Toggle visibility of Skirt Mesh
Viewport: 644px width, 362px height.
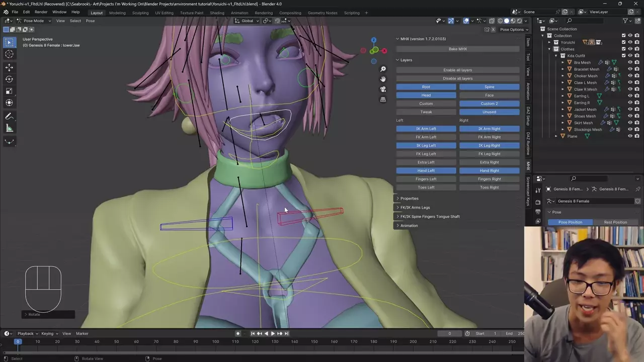(630, 123)
